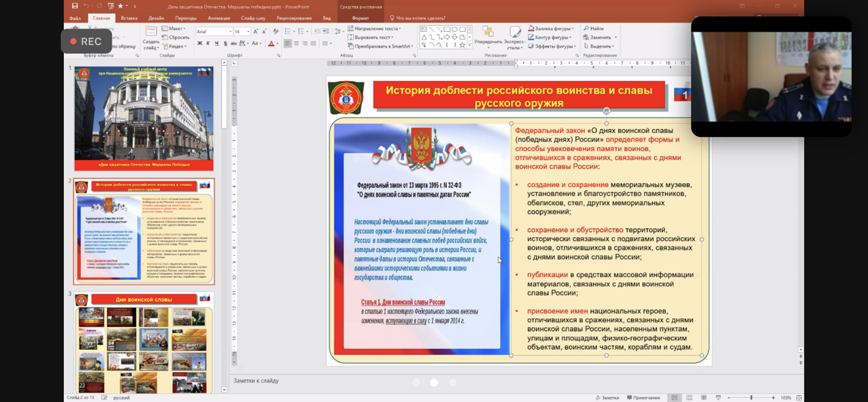Select the right arrow shape in gallery

coord(446,37)
